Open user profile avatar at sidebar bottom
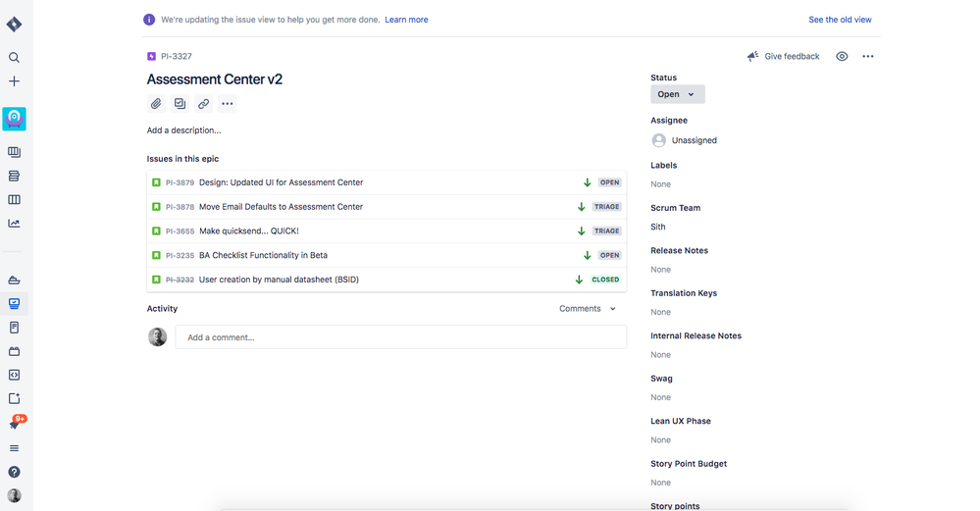980x511 pixels. pyautogui.click(x=14, y=495)
